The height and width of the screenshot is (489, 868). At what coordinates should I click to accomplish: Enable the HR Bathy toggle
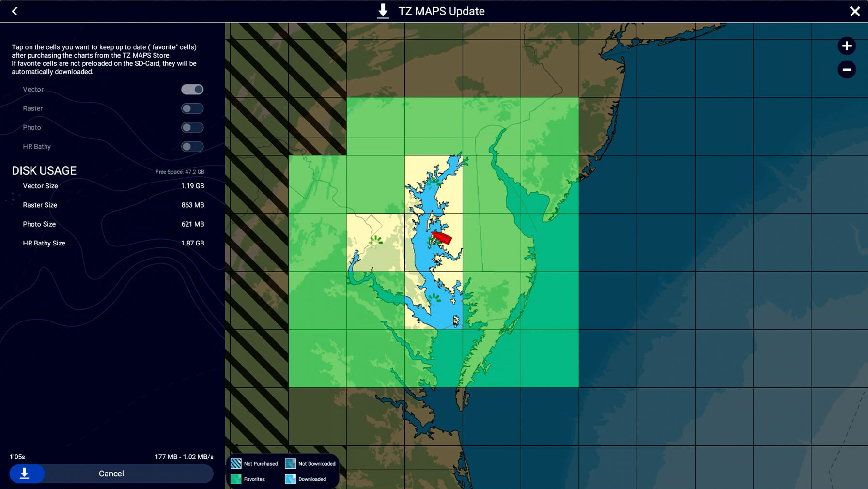point(192,146)
